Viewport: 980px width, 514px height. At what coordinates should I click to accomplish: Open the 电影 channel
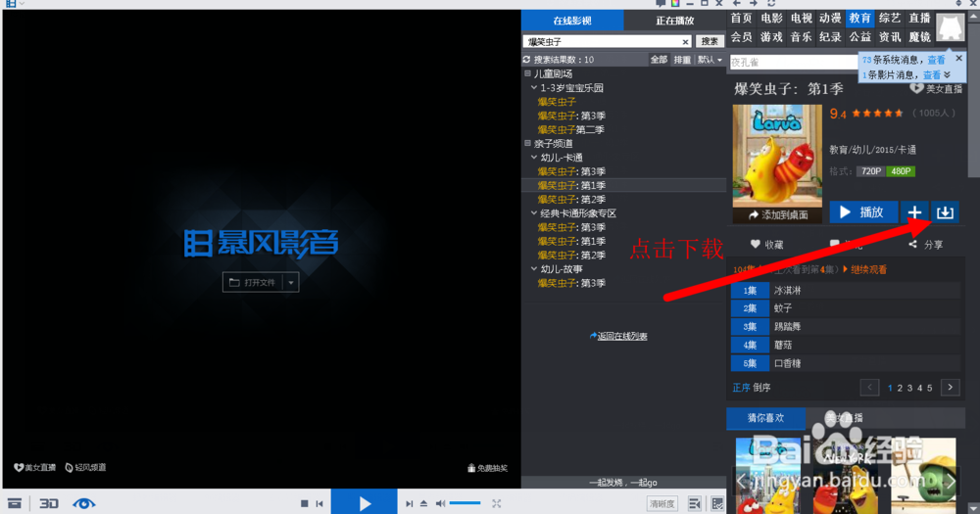coord(771,18)
